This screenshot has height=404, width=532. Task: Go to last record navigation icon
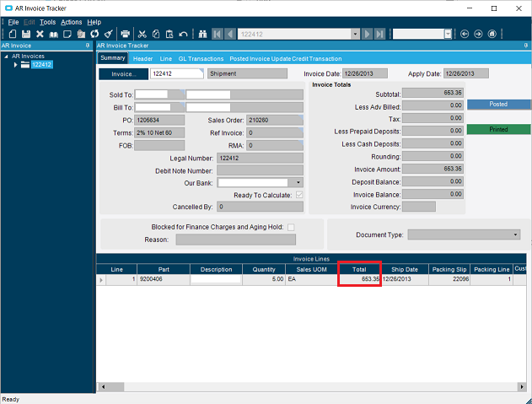(x=379, y=34)
